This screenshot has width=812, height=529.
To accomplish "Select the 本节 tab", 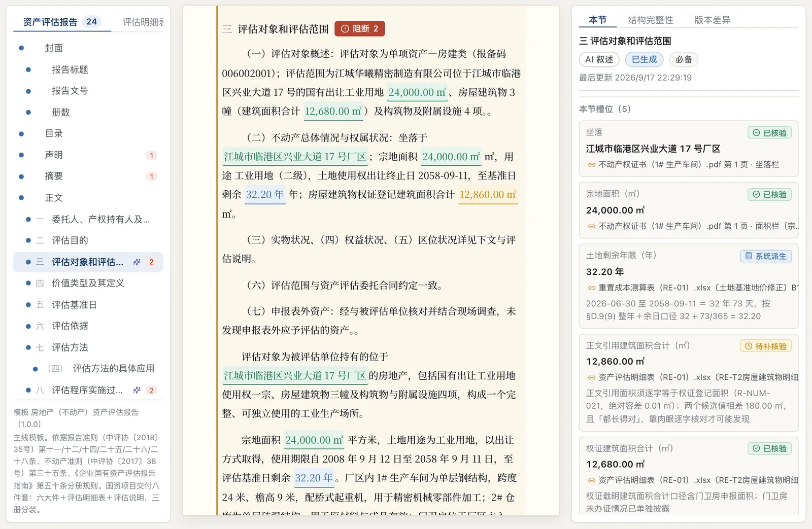I will pos(597,20).
